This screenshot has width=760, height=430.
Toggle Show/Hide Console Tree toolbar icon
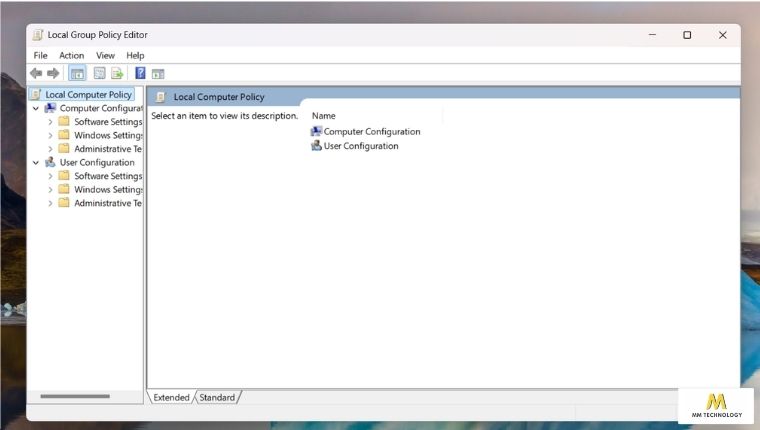pos(77,74)
